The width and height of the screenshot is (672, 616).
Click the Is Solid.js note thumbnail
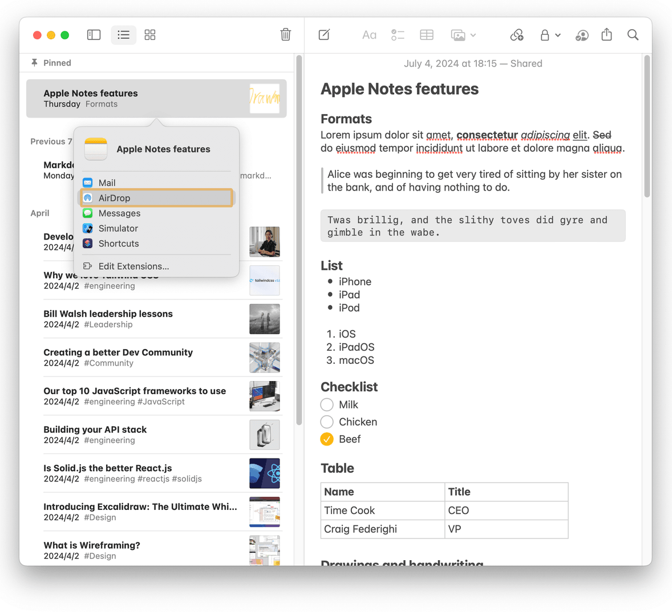(x=264, y=473)
